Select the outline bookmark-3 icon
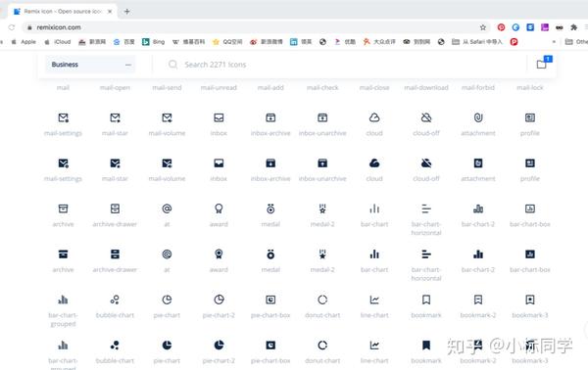Viewport: 588px width, 370px height. pyautogui.click(x=530, y=300)
